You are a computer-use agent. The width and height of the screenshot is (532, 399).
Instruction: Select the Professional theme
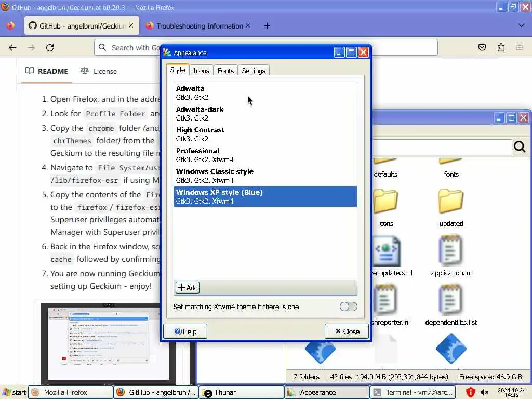click(x=265, y=155)
